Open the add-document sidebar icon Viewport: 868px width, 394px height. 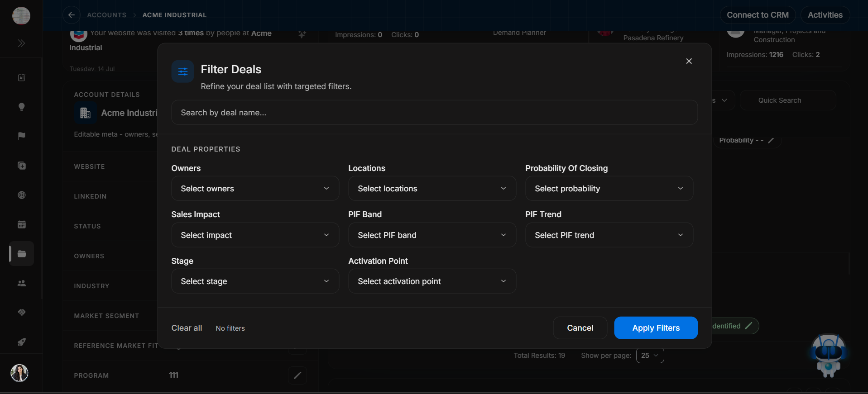click(21, 166)
